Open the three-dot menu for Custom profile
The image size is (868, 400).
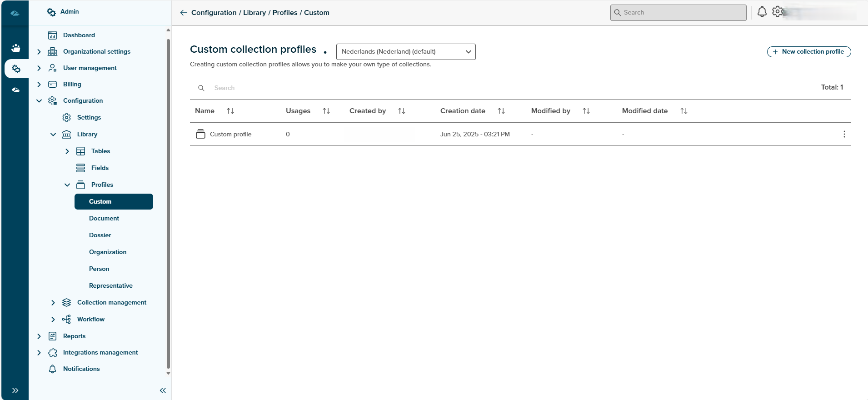click(x=844, y=134)
